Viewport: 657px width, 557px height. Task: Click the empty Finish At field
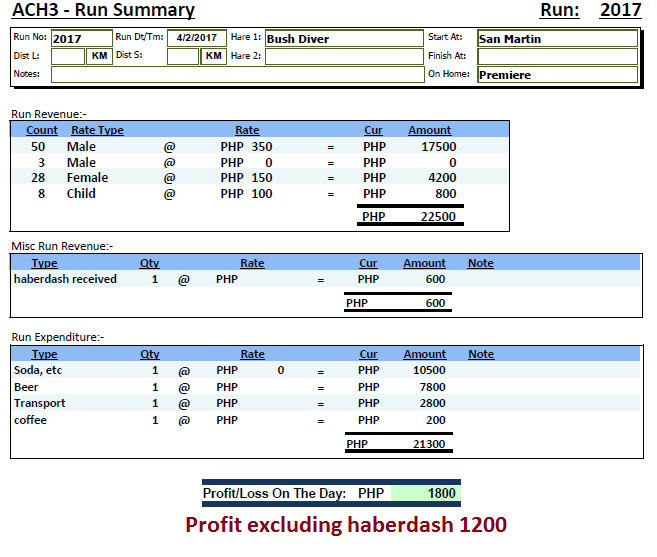pyautogui.click(x=556, y=56)
